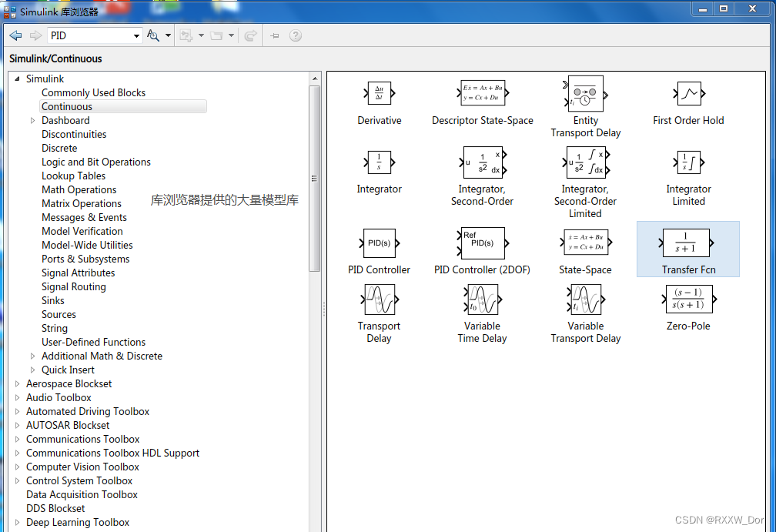
Task: Click the PID search input field
Action: coord(90,35)
